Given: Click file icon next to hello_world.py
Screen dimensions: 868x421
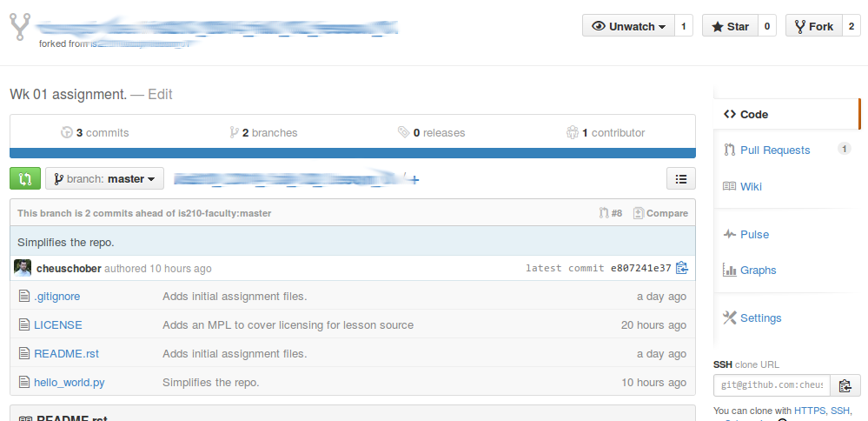Looking at the screenshot, I should (23, 382).
